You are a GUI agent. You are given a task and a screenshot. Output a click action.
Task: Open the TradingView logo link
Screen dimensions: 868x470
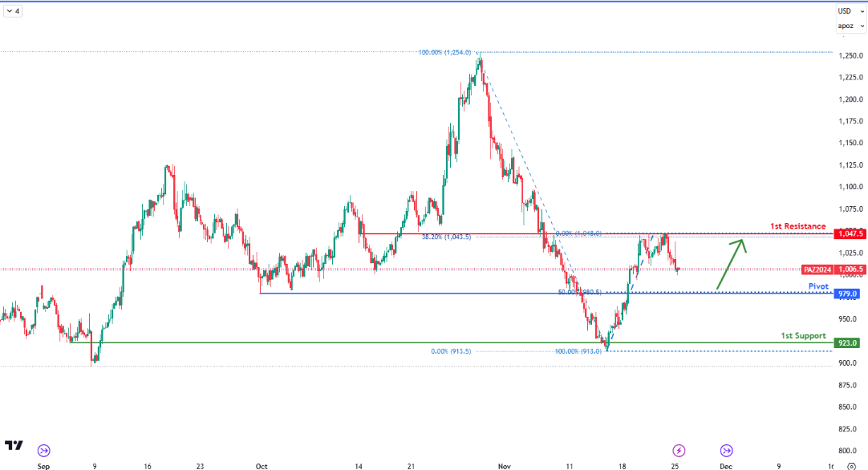click(x=14, y=446)
